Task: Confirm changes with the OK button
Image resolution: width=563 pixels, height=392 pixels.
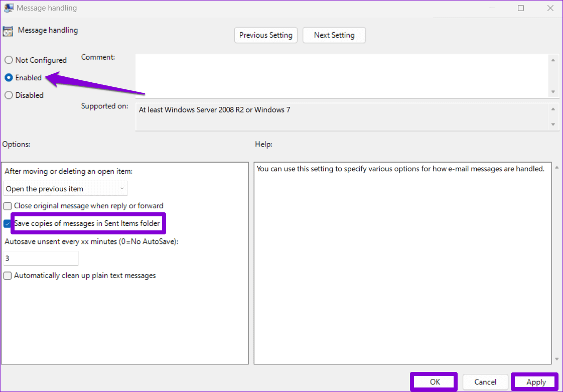Action: click(x=433, y=381)
